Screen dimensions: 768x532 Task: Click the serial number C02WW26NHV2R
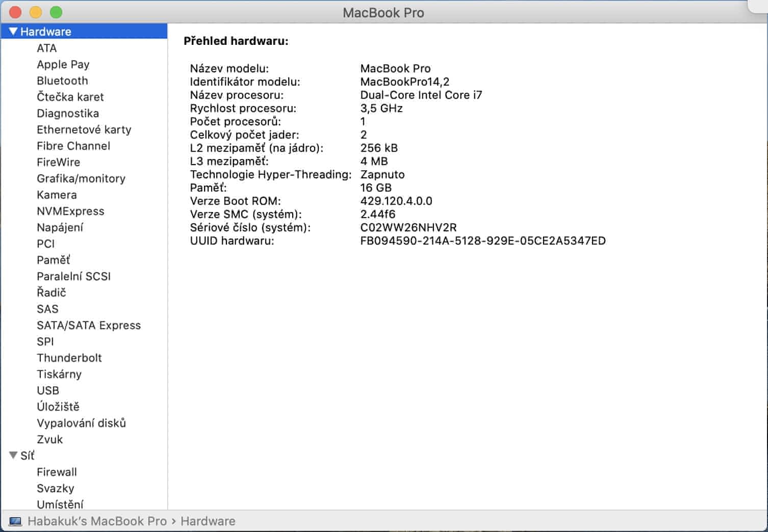point(408,227)
